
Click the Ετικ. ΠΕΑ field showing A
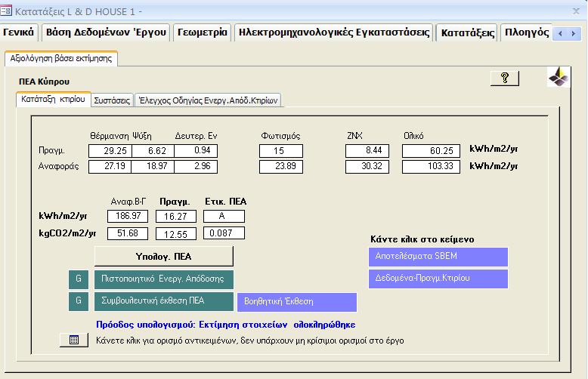(224, 216)
